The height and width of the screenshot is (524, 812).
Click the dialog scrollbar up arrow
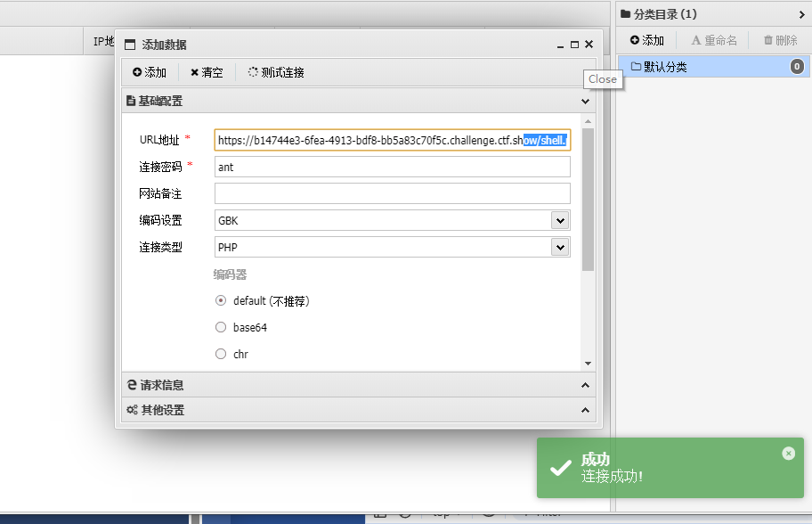(588, 121)
